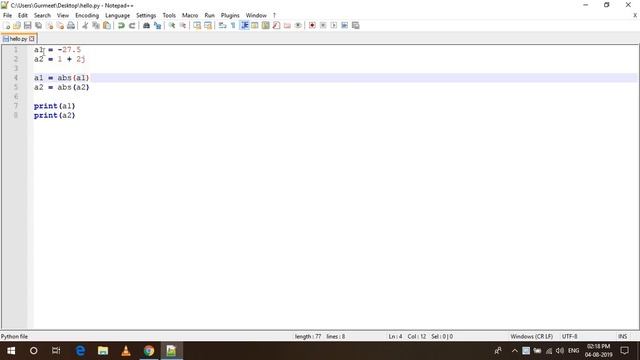Open Cortana search circle on taskbar
640x360 pixels.
33,351
